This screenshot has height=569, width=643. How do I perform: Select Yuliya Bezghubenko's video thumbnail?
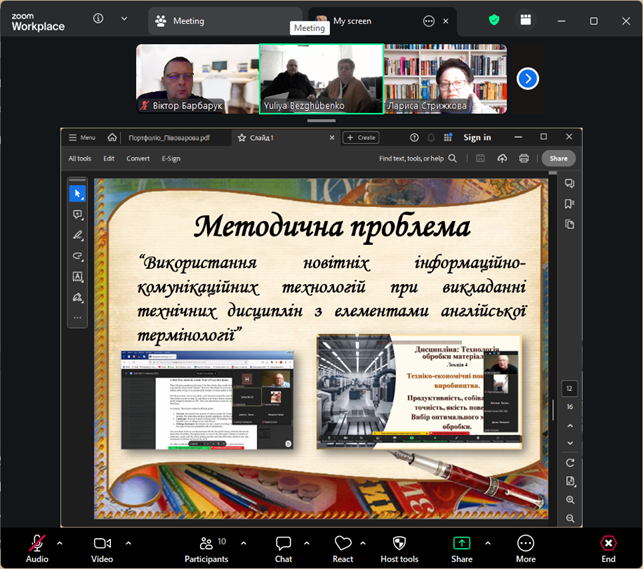pos(322,79)
